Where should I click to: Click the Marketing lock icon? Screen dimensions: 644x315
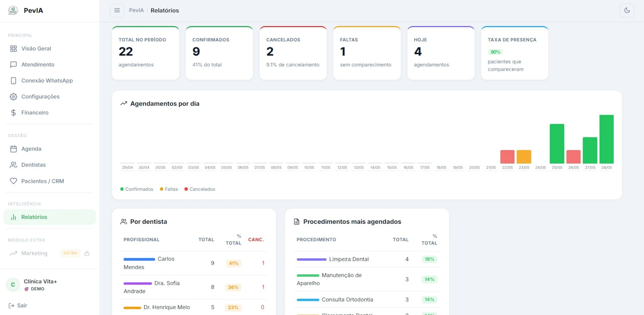[87, 253]
